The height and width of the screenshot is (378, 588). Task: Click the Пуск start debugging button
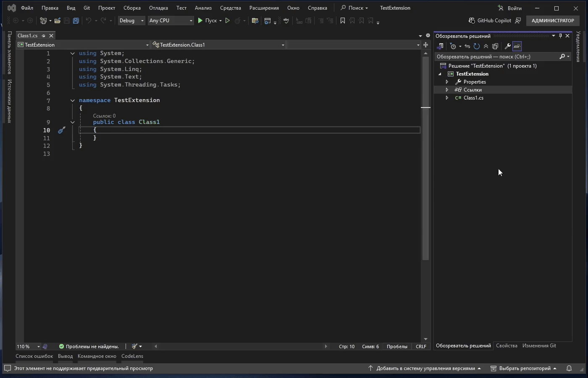click(x=207, y=21)
